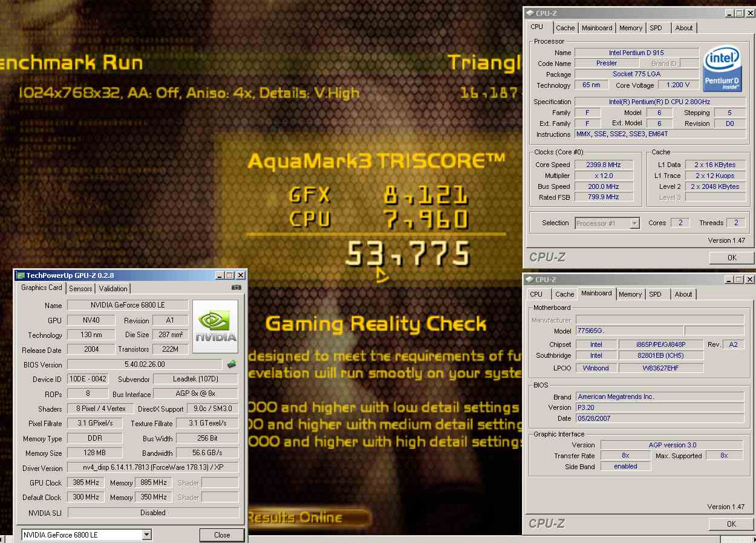
Task: Click the Specification Pentium D 2.80GHz field
Action: click(660, 102)
